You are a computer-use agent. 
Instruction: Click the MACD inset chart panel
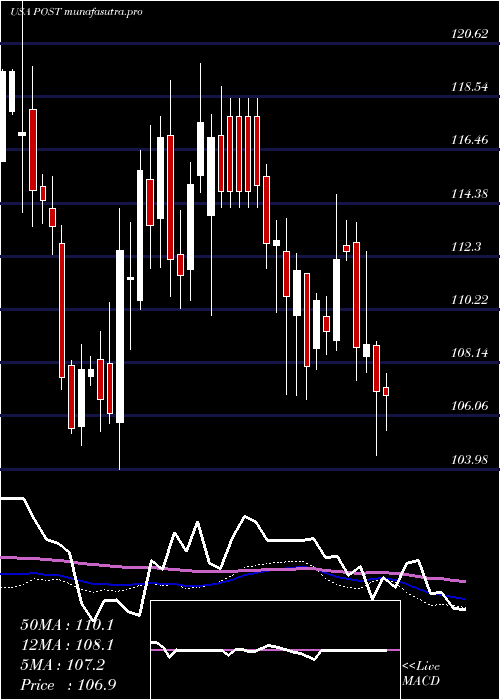click(275, 650)
